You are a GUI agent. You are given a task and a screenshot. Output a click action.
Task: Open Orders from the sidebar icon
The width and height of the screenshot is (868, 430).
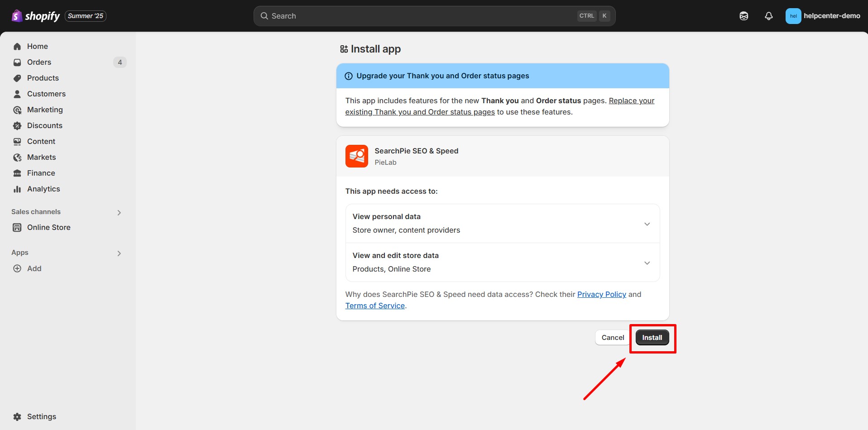(17, 62)
